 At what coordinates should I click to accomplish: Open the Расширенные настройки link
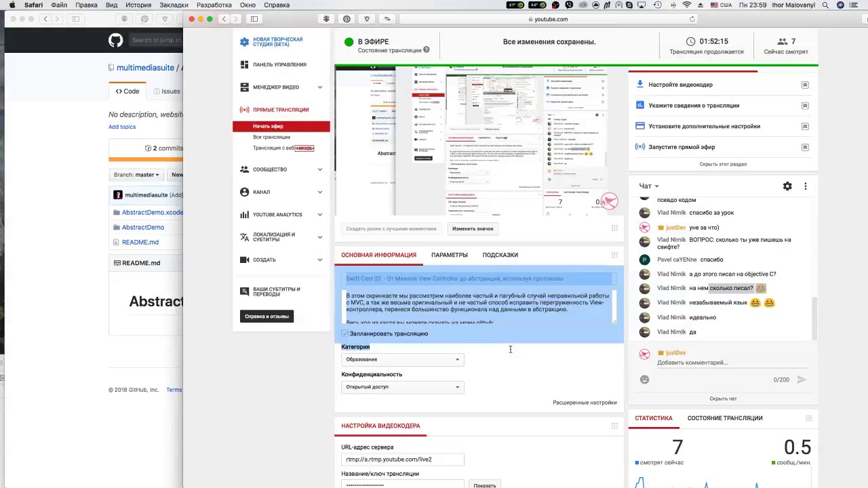pos(585,403)
